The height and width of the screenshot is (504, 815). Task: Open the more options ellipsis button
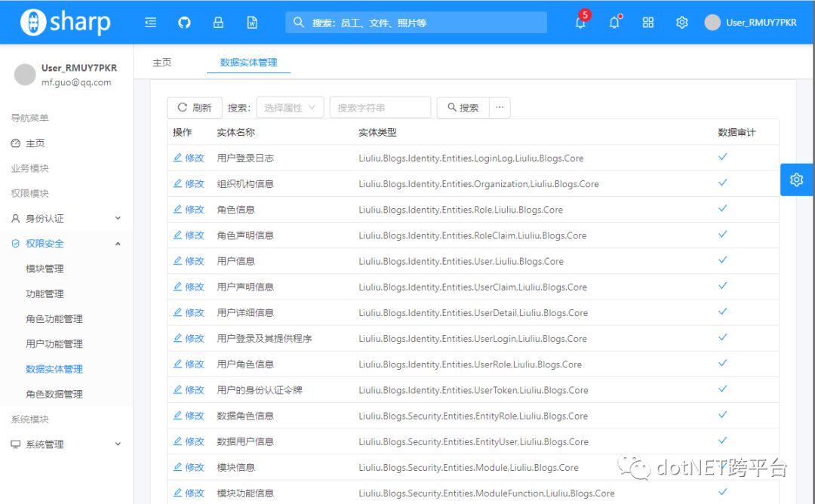click(500, 108)
